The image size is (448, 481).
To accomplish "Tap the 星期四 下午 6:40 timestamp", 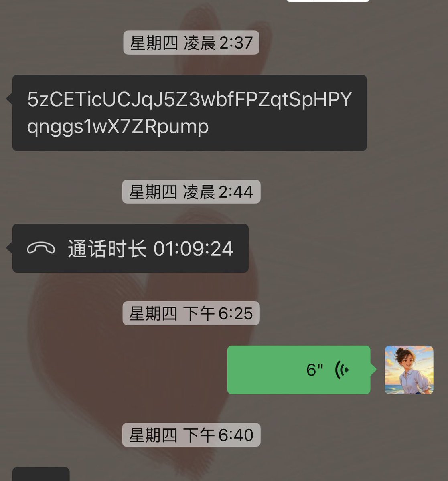I will (191, 435).
